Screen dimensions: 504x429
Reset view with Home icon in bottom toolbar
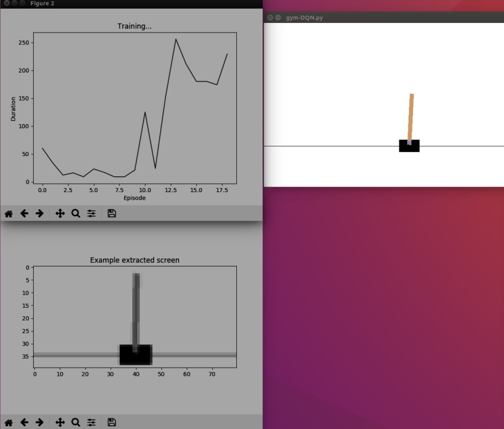click(9, 423)
